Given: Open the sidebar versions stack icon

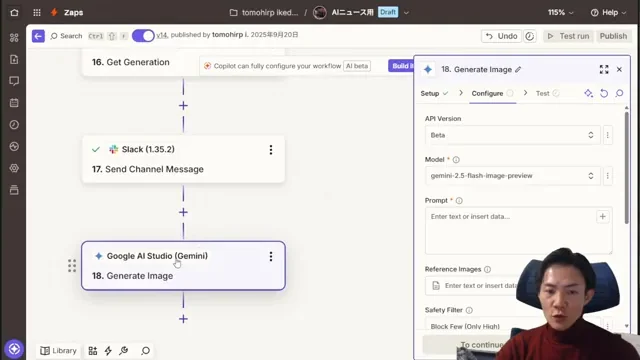Looking at the screenshot, I should (x=14, y=190).
